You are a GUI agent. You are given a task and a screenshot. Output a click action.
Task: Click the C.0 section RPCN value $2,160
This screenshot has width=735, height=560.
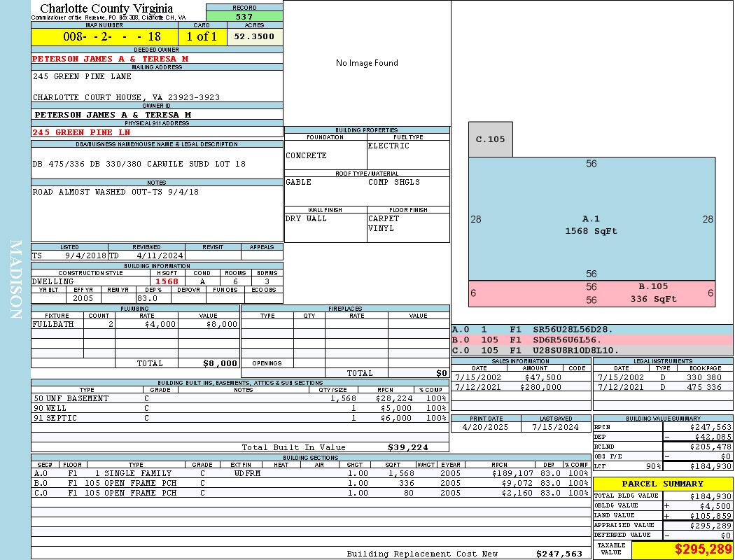coord(517,493)
